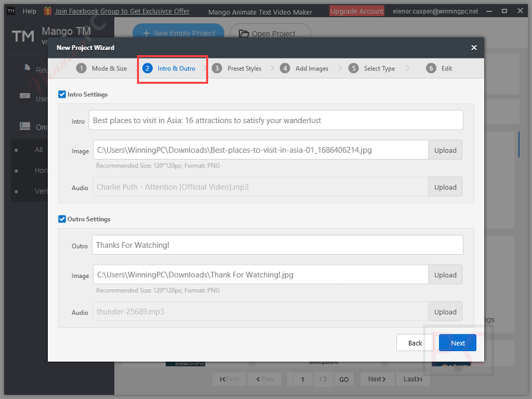Jump to the Edit step
This screenshot has height=399, width=532.
(446, 68)
